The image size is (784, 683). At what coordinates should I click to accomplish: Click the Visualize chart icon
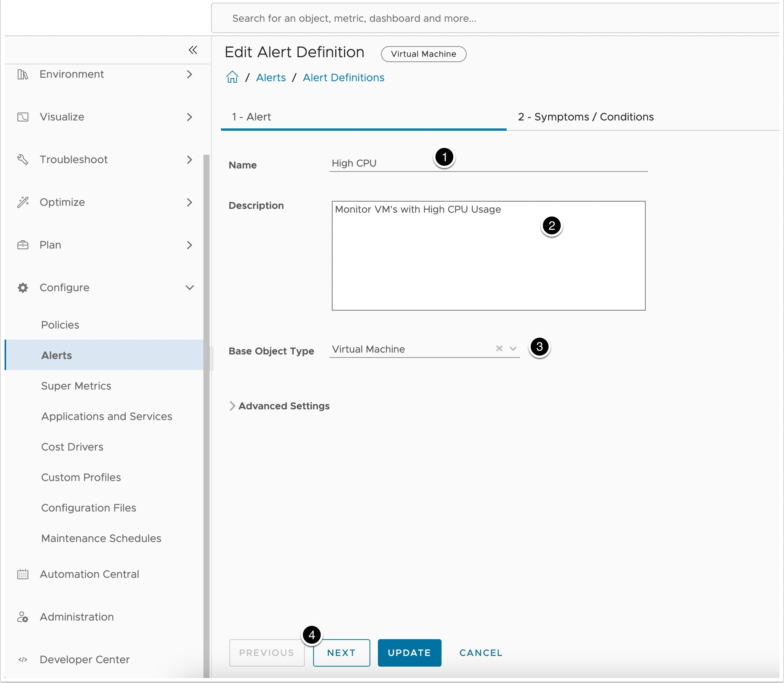(x=23, y=117)
